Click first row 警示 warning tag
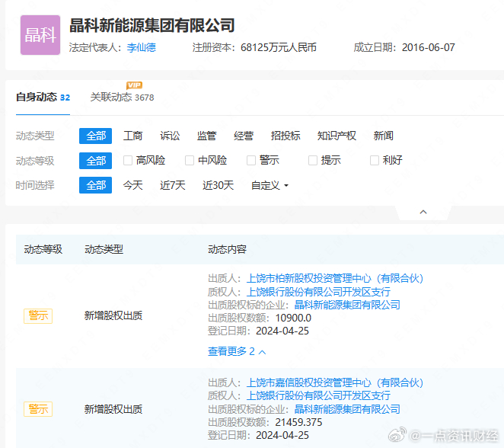The height and width of the screenshot is (448, 504). pos(38,315)
